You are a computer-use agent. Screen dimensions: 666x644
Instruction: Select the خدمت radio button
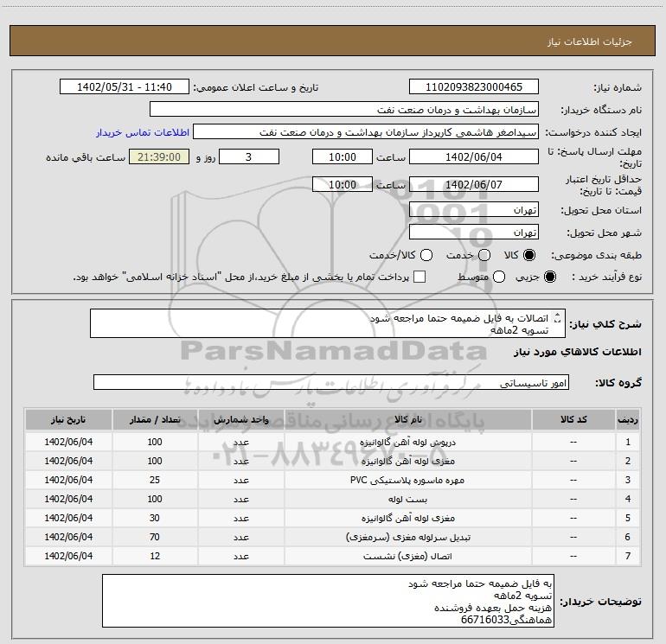click(x=484, y=255)
